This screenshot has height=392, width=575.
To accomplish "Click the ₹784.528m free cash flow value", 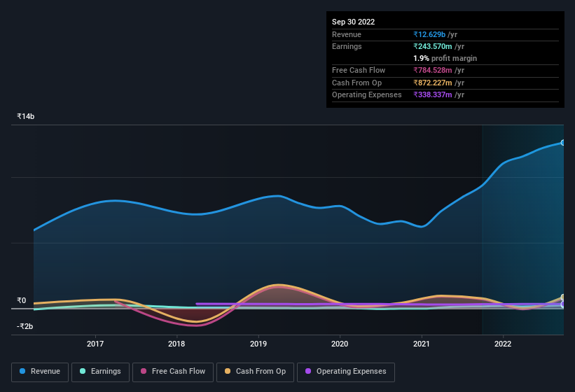I will tap(433, 70).
